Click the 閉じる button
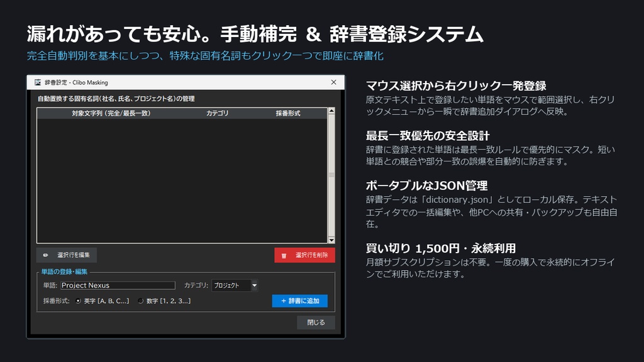Screen dimensions: 644x362 click(x=316, y=322)
